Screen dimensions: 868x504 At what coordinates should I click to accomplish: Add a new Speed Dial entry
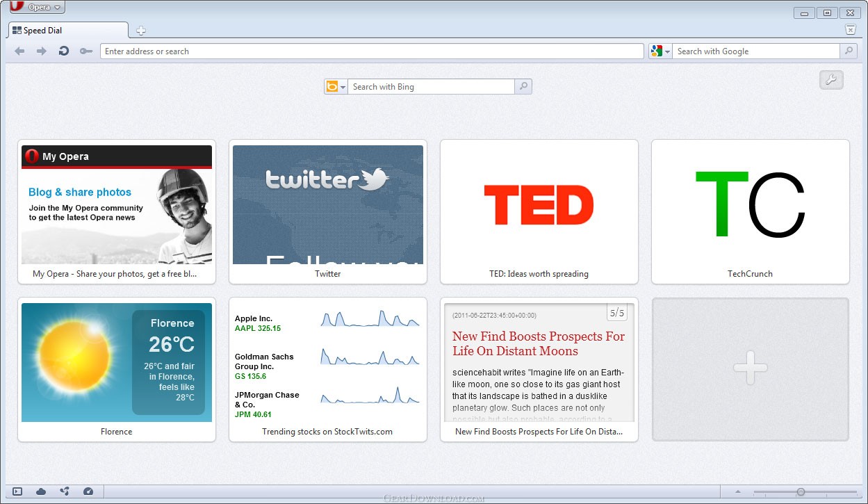tap(751, 369)
